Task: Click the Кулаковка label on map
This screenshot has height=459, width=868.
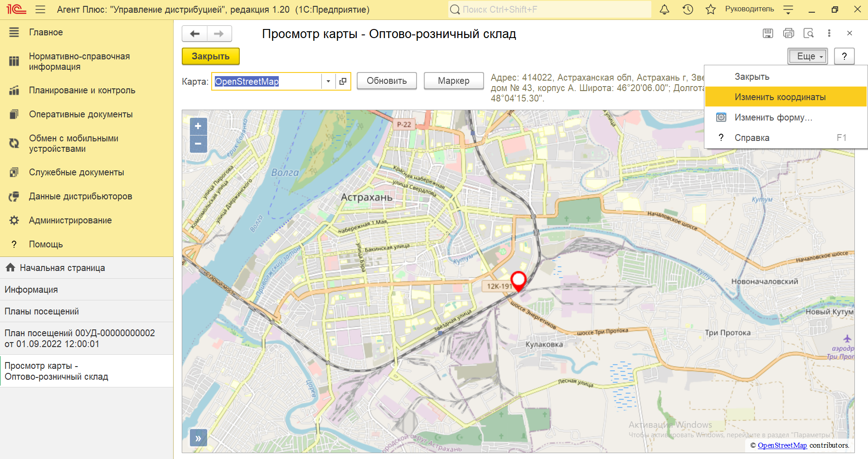Action: point(544,344)
